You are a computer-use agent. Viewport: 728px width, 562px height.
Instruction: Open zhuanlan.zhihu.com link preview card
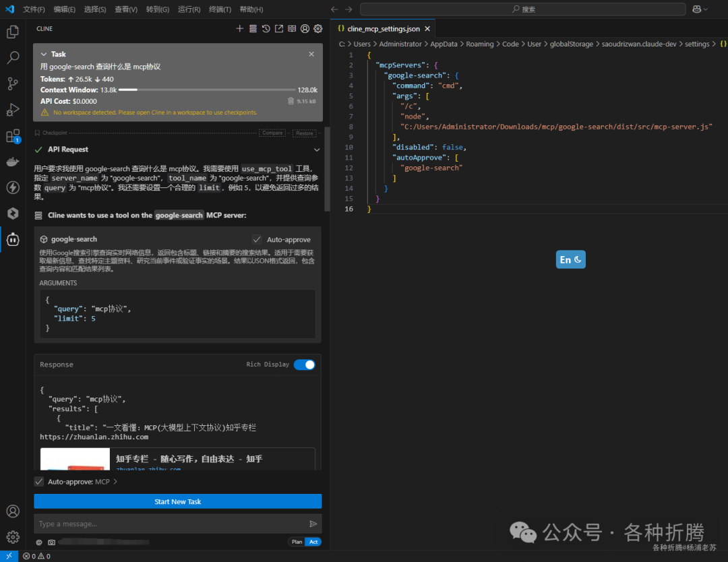click(x=178, y=460)
